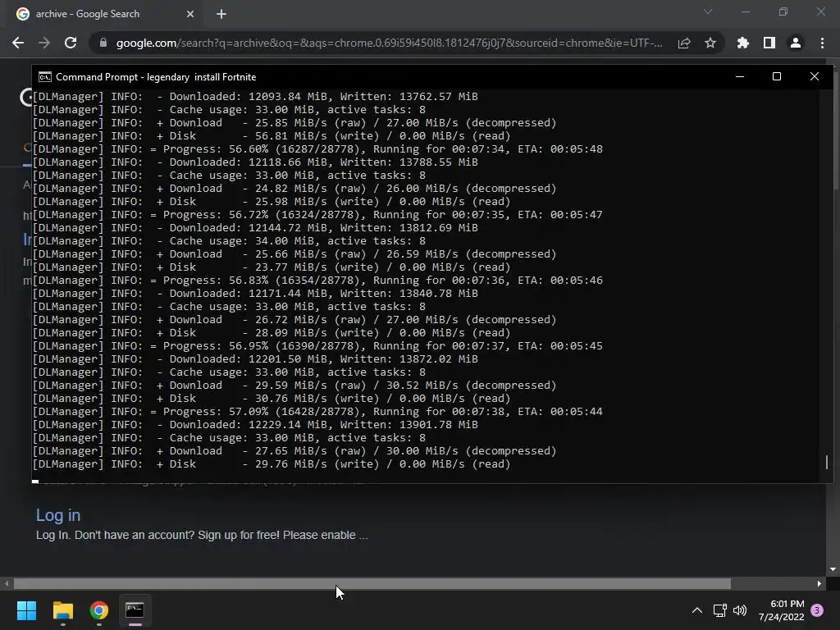Image resolution: width=840 pixels, height=630 pixels.
Task: Open Chrome three-dot menu
Action: pos(822,43)
